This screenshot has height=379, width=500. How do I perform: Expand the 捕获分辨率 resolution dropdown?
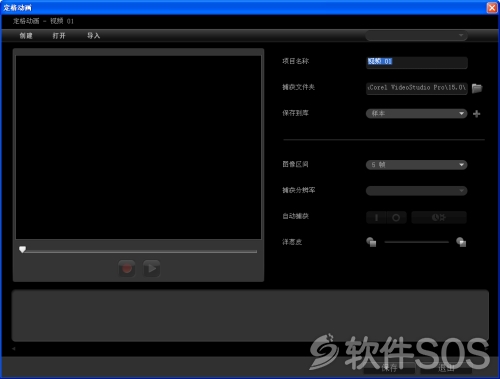417,191
